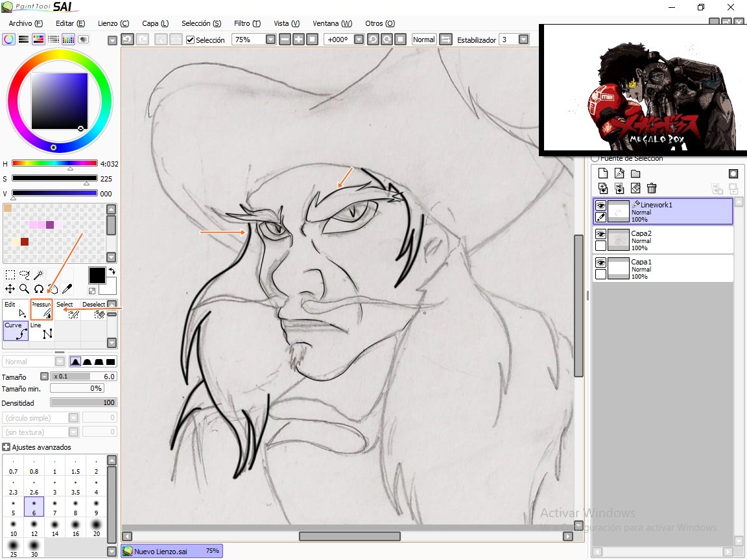Click the Tamaño min. value field
This screenshot has width=747, height=560.
tap(77, 388)
